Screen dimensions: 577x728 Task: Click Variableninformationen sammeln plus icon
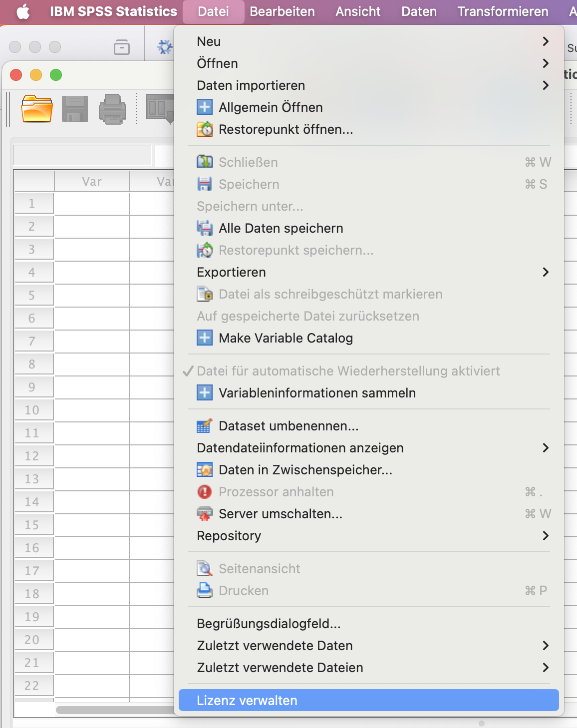(204, 393)
